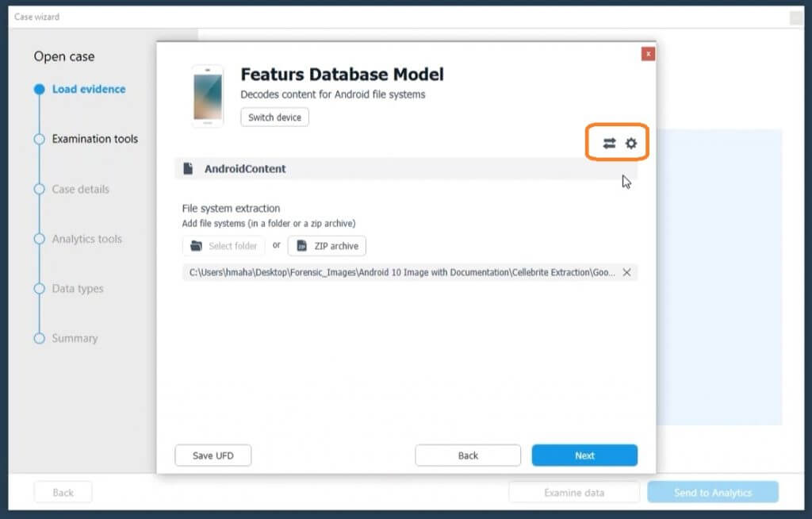Click the swap arrows icon
Screen dimensions: 812x519
point(609,144)
